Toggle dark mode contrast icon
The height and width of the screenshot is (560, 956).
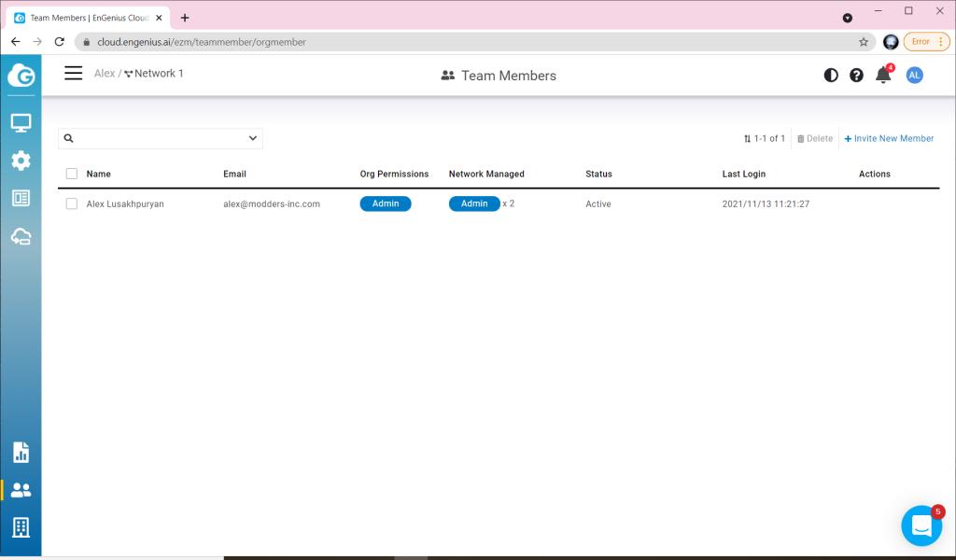tap(831, 76)
